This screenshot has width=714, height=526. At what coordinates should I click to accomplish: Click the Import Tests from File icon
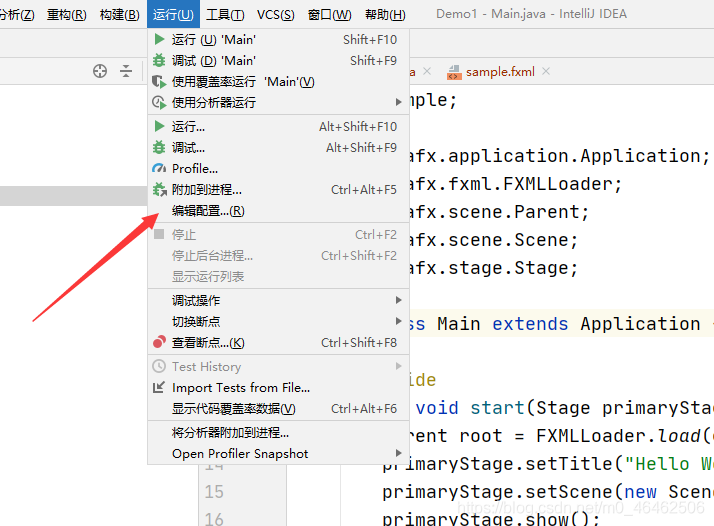(x=158, y=388)
